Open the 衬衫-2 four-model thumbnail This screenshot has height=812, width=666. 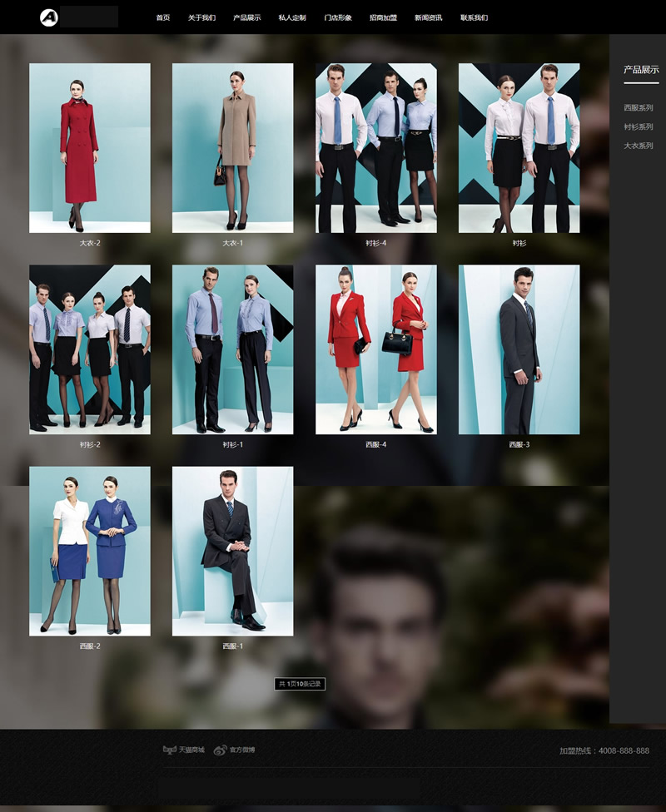click(90, 349)
